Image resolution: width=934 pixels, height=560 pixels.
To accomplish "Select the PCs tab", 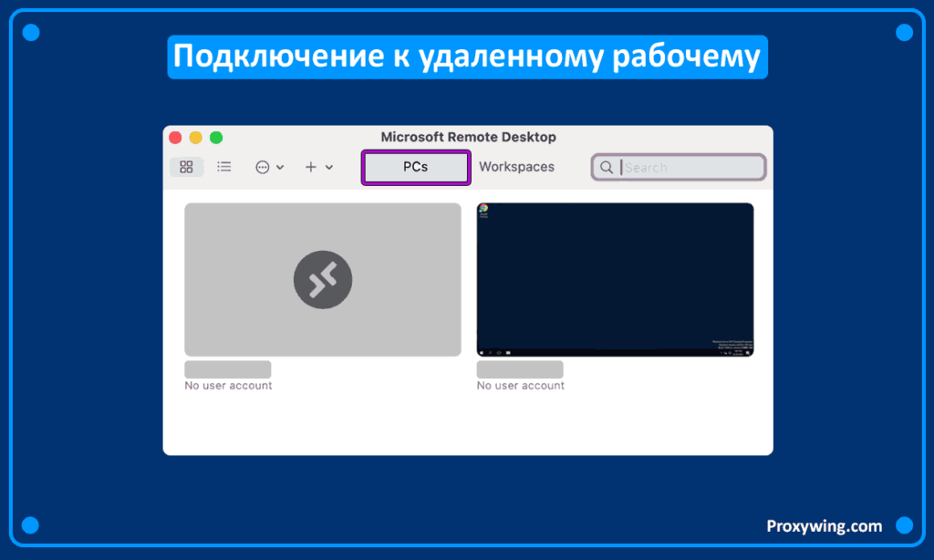I will pos(416,168).
